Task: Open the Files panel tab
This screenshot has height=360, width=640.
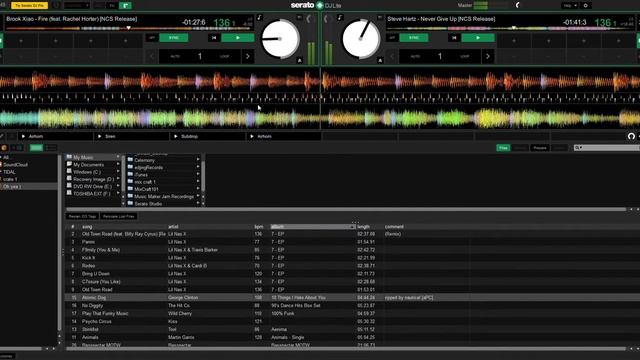Action: (503, 148)
